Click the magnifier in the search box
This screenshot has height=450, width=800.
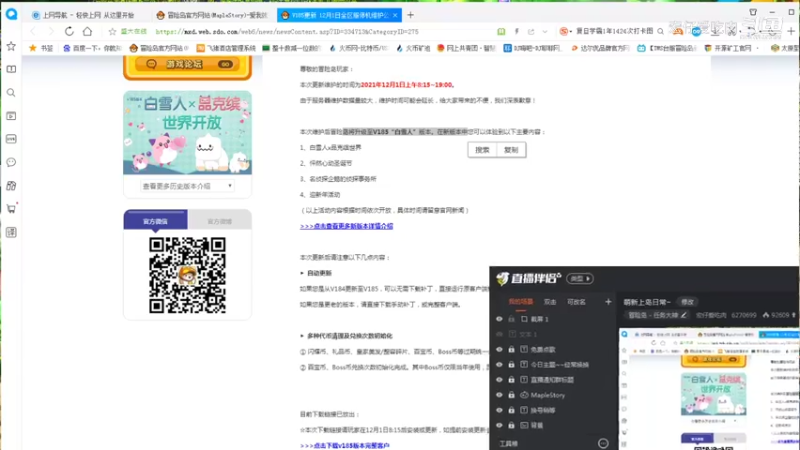click(x=661, y=32)
